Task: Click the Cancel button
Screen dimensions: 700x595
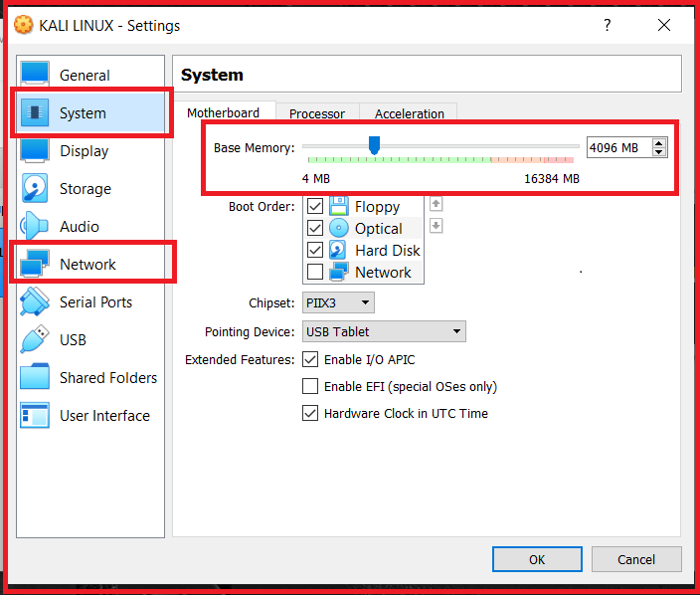Action: coord(636,559)
